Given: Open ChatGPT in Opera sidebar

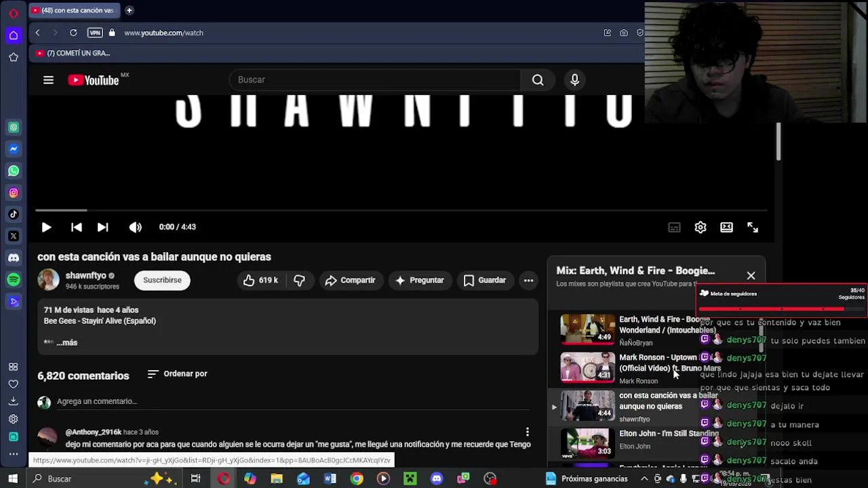Looking at the screenshot, I should point(14,127).
